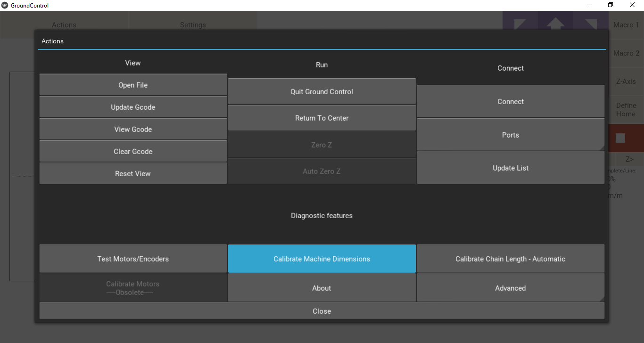The image size is (644, 343).
Task: Click the Zero Z button
Action: 322,145
